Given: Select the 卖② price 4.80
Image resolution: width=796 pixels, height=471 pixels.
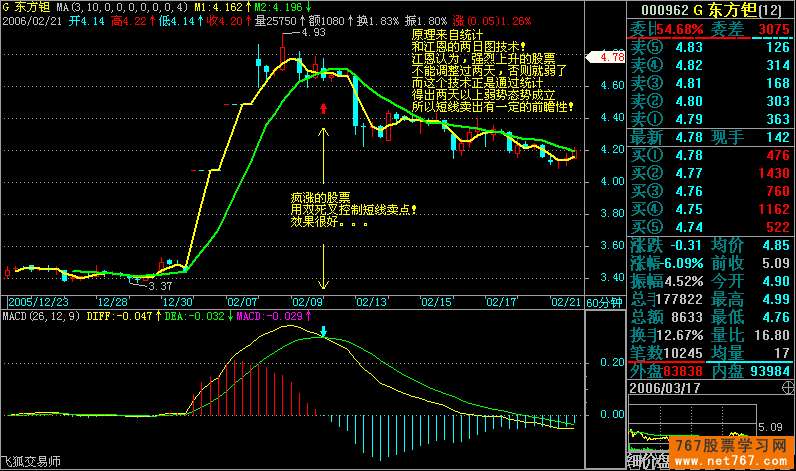Looking at the screenshot, I should (x=689, y=101).
